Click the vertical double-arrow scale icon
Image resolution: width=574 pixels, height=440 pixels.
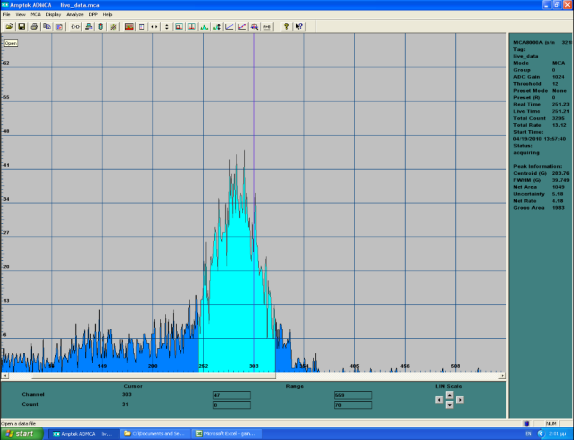167,27
